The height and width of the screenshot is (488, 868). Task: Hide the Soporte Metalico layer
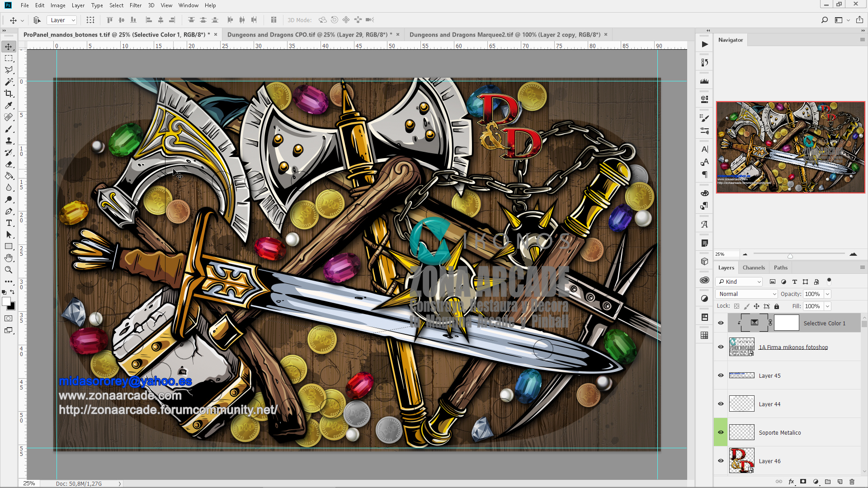(721, 432)
